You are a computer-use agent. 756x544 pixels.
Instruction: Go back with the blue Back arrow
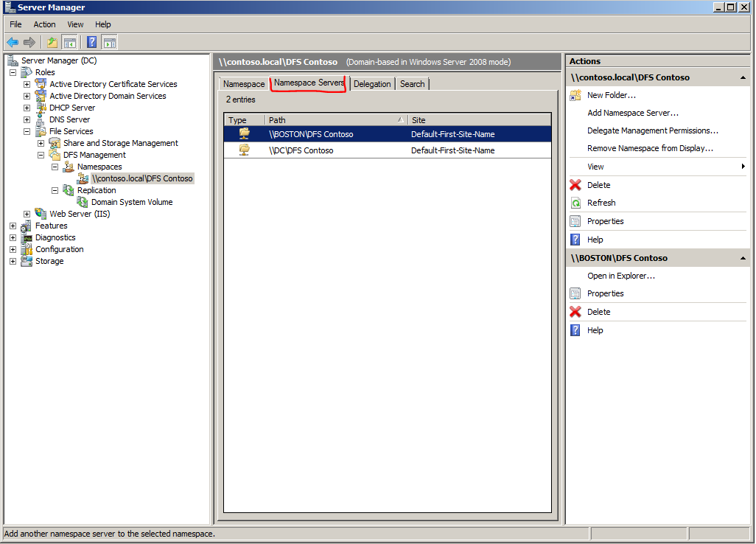13,43
